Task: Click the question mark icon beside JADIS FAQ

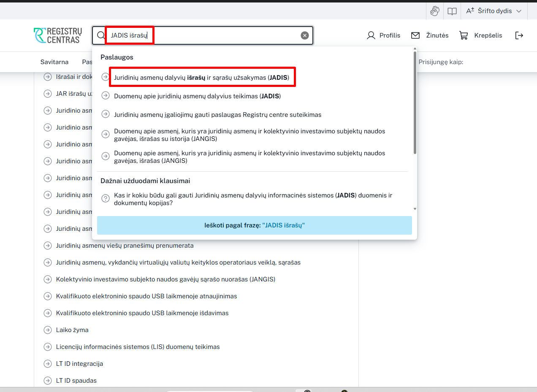Action: coord(106,198)
